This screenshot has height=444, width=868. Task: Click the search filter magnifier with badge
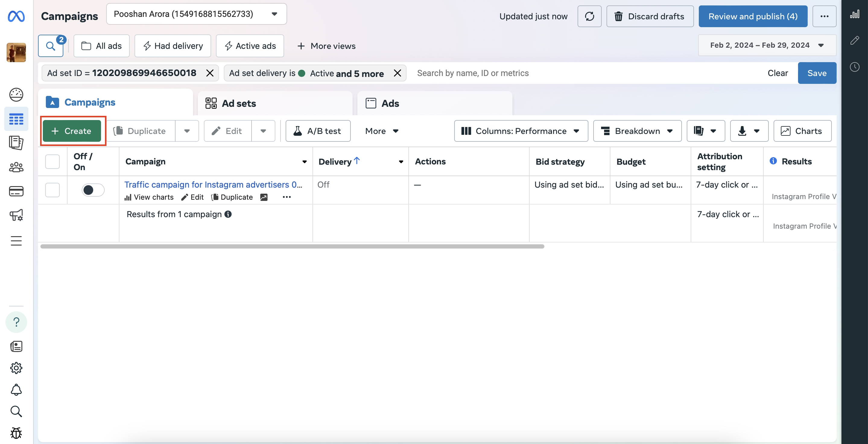tap(51, 46)
